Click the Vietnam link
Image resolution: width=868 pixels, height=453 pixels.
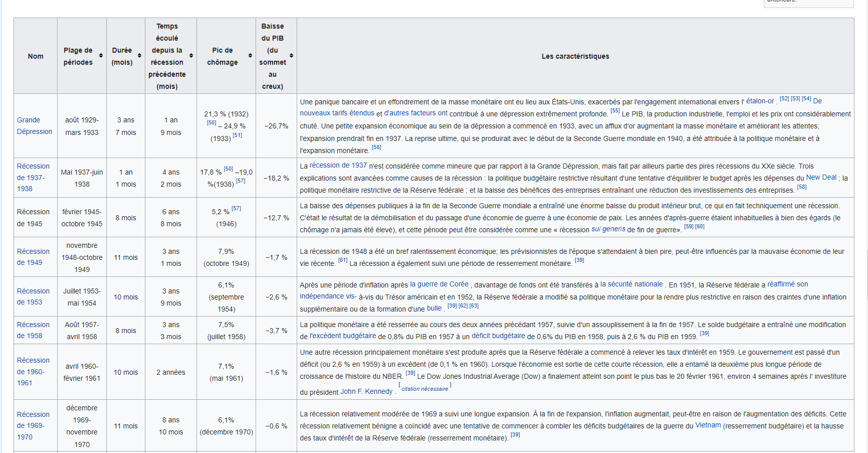point(708,425)
